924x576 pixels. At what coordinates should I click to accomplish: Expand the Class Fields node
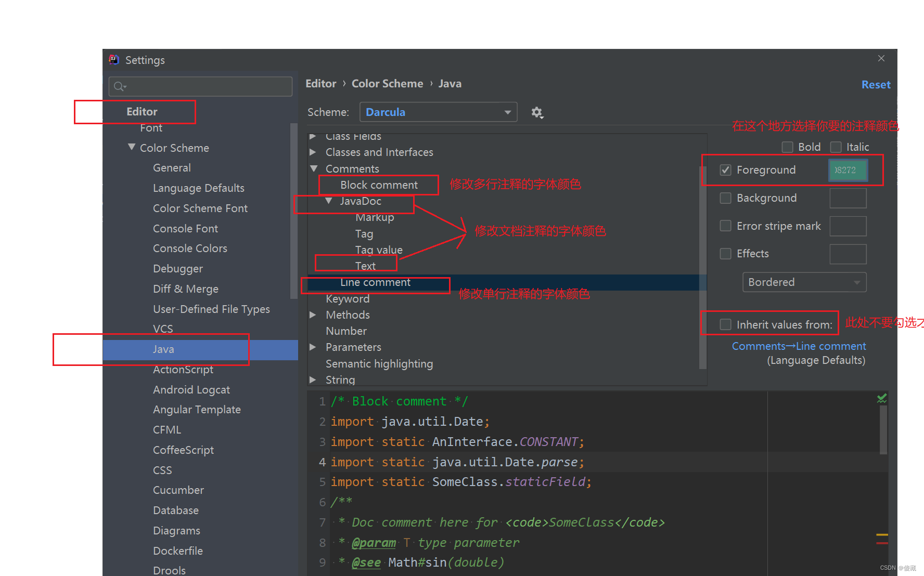pyautogui.click(x=313, y=137)
